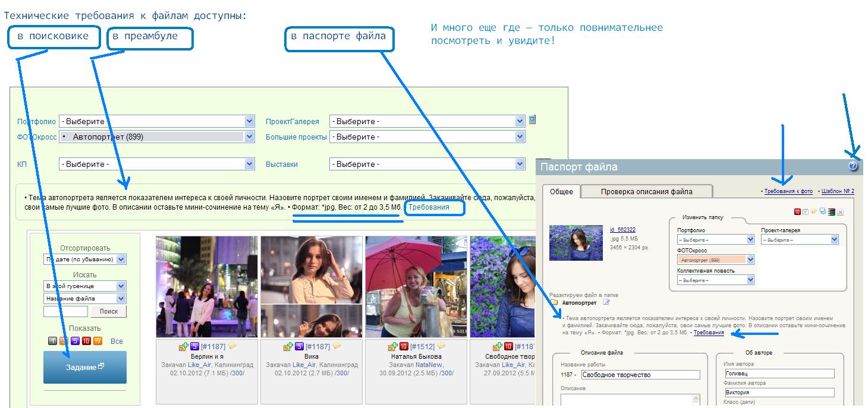Click the edit icon next to Автопортрет folder
Image resolution: width=868 pixels, height=408 pixels.
606,302
